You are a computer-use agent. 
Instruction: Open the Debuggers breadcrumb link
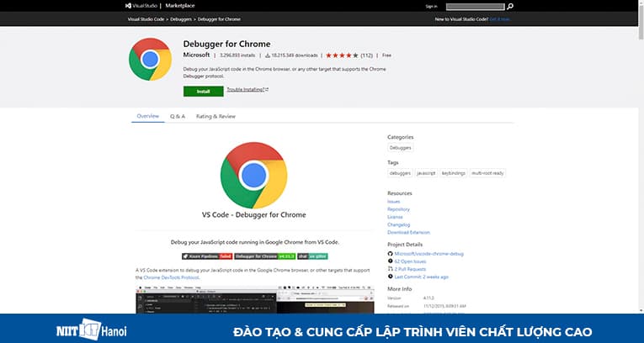tap(181, 19)
